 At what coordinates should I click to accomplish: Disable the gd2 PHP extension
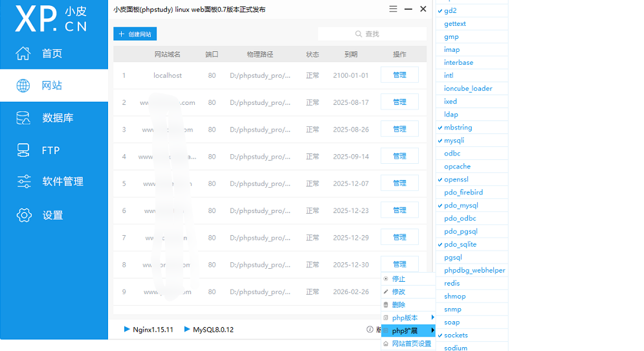pyautogui.click(x=450, y=11)
